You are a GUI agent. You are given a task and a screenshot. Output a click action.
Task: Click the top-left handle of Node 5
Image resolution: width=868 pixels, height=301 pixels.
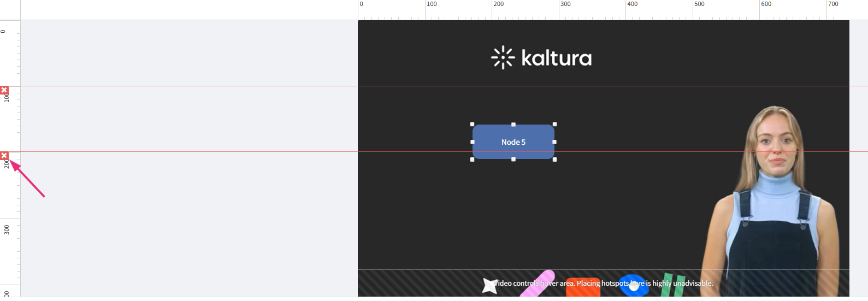click(x=473, y=125)
